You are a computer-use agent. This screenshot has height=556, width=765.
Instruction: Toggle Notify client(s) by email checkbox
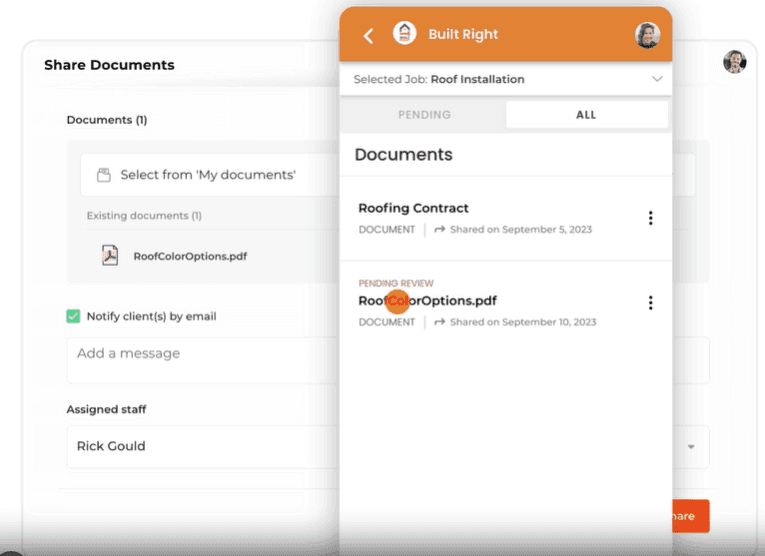(73, 316)
